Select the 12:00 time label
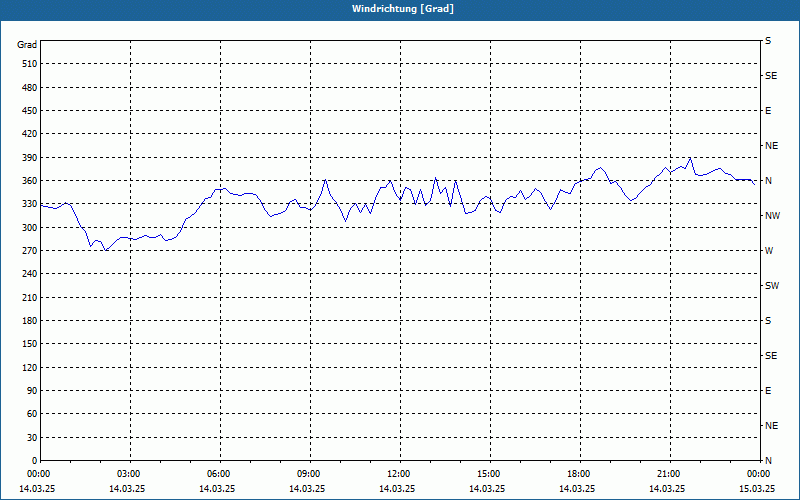Screen dimensions: 800x500 pyautogui.click(x=397, y=474)
